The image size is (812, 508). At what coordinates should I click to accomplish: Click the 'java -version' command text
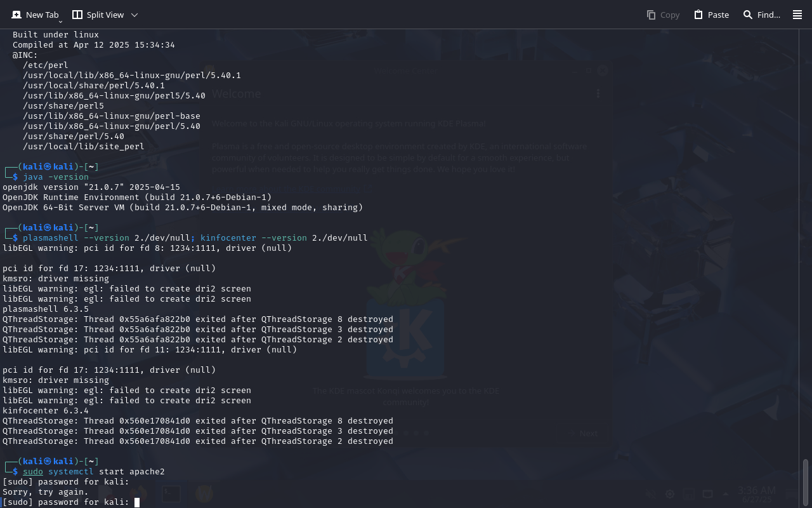[56, 177]
